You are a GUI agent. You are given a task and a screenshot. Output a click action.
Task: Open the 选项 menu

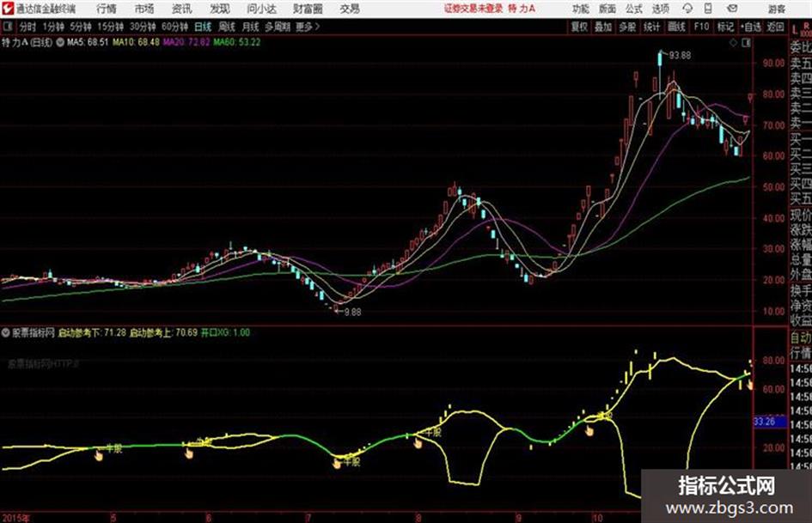660,9
